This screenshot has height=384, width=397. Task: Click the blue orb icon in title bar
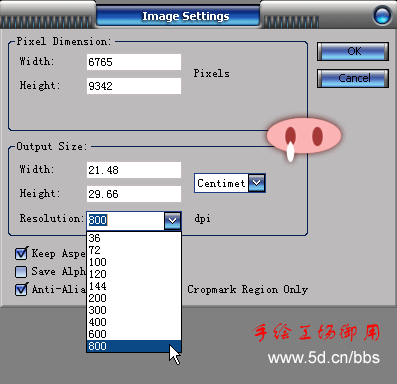point(382,15)
